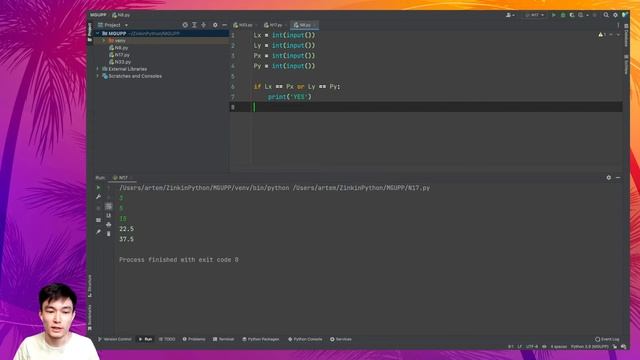Open Terminal tool window
This screenshot has height=360, width=640.
[x=224, y=339]
